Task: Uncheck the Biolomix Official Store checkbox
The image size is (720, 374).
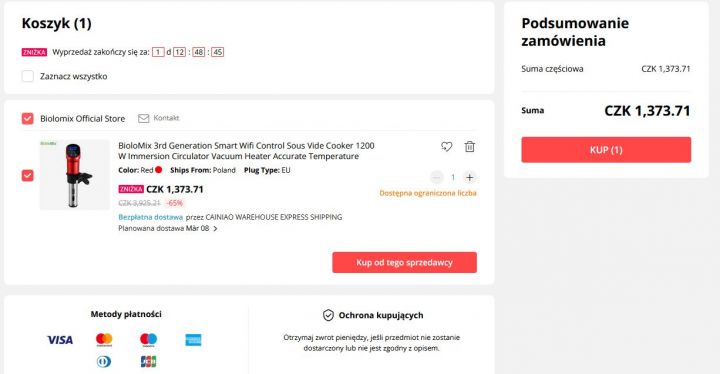Action: tap(28, 119)
